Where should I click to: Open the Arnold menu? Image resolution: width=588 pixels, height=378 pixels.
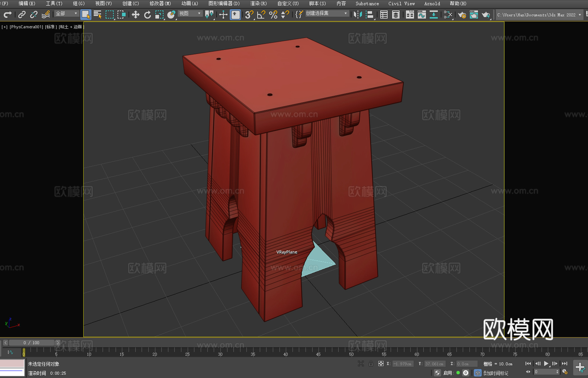pyautogui.click(x=432, y=3)
